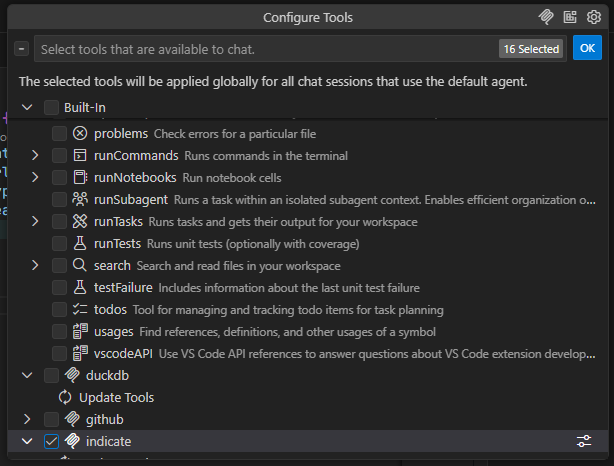Click the Update Tools refresh icon
Image resolution: width=614 pixels, height=466 pixels.
pos(65,397)
